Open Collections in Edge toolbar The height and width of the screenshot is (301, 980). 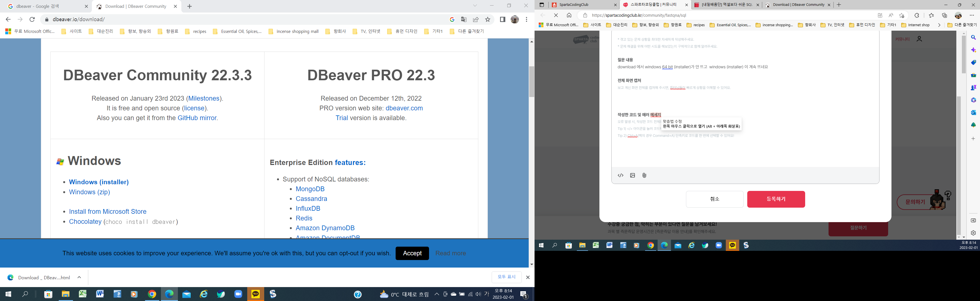pyautogui.click(x=945, y=15)
